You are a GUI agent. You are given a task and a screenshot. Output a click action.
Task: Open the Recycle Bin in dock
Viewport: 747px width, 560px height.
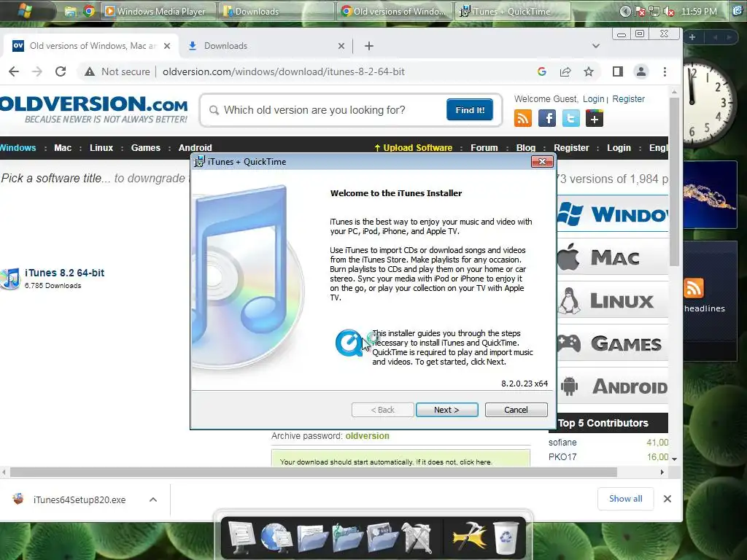(506, 538)
